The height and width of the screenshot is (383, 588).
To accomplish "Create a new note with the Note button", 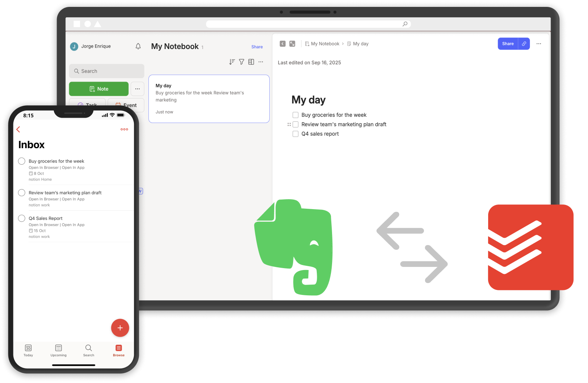I will pos(99,89).
